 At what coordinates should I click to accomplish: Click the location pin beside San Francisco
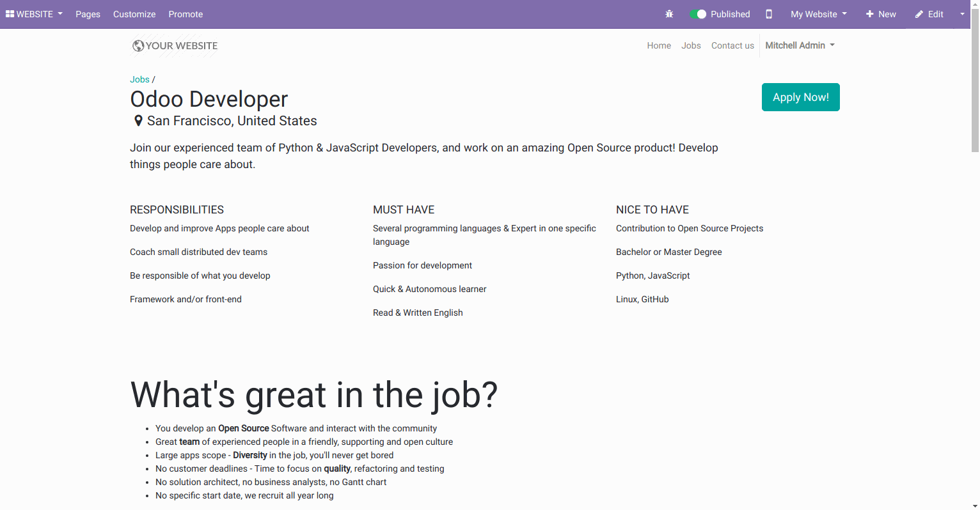pos(138,120)
